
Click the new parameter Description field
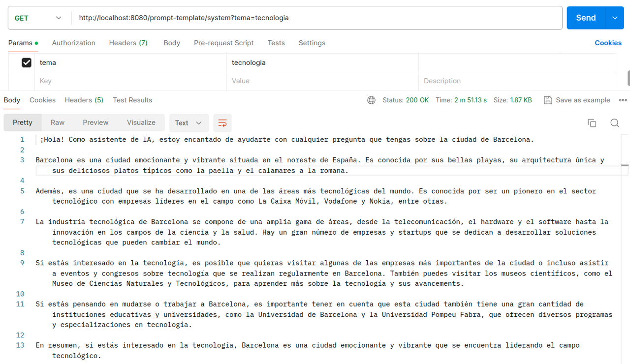click(518, 81)
